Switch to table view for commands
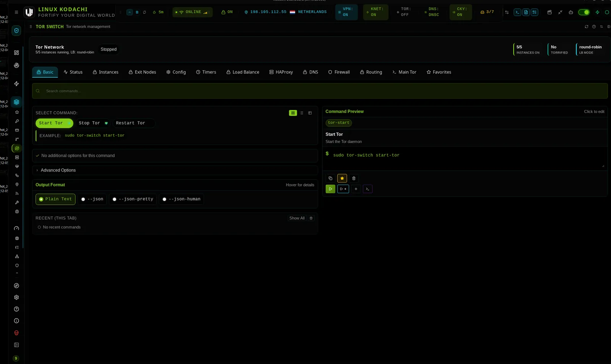This screenshot has width=611, height=364. (x=310, y=113)
